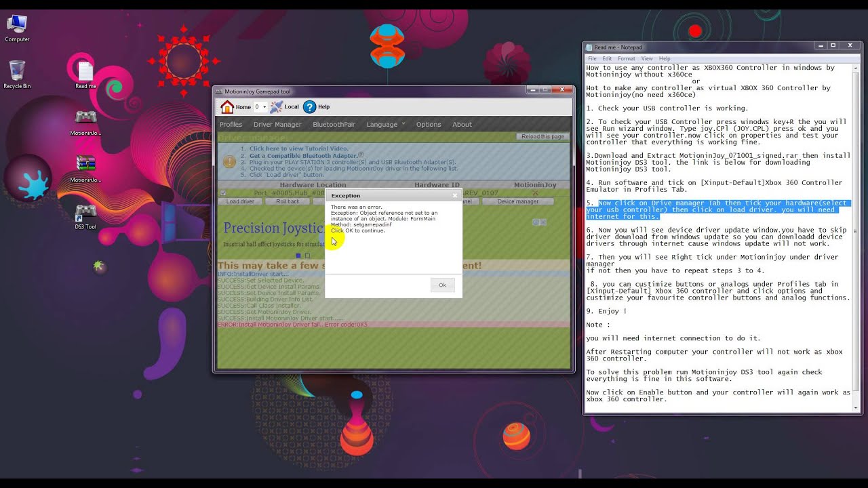Click the MotioninJoy Gamepad tool title bar icon
The image size is (868, 488).
[219, 91]
